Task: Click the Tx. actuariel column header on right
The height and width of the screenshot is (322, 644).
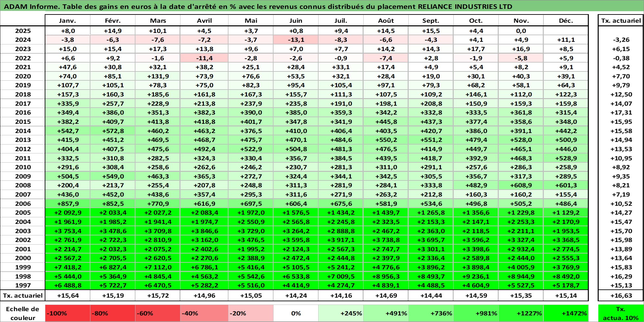Action: (x=621, y=20)
